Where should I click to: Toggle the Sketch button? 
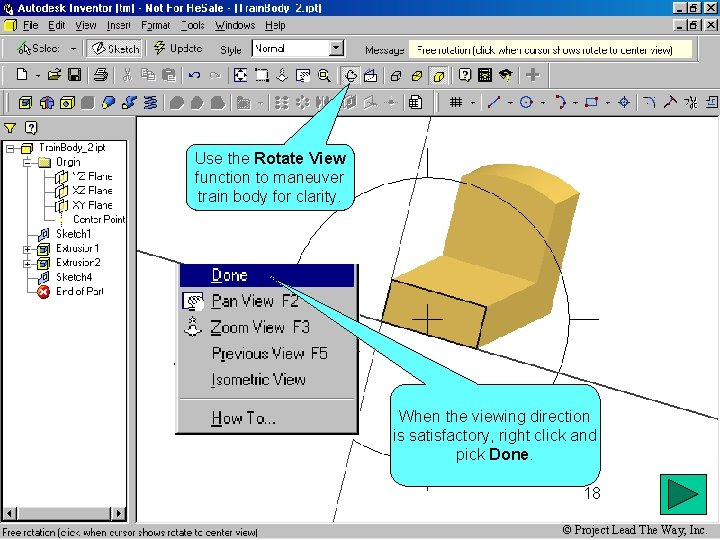click(x=115, y=48)
